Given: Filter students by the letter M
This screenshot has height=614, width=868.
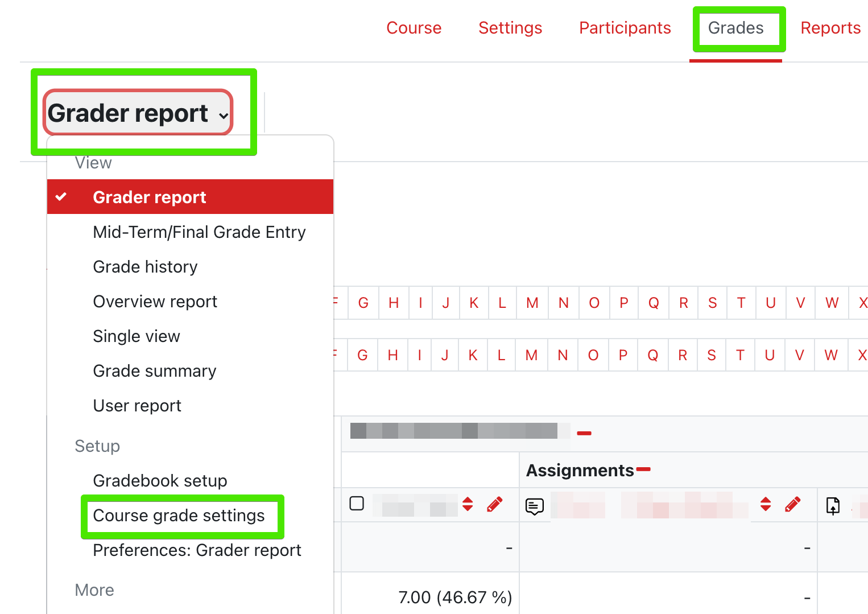Looking at the screenshot, I should 532,302.
